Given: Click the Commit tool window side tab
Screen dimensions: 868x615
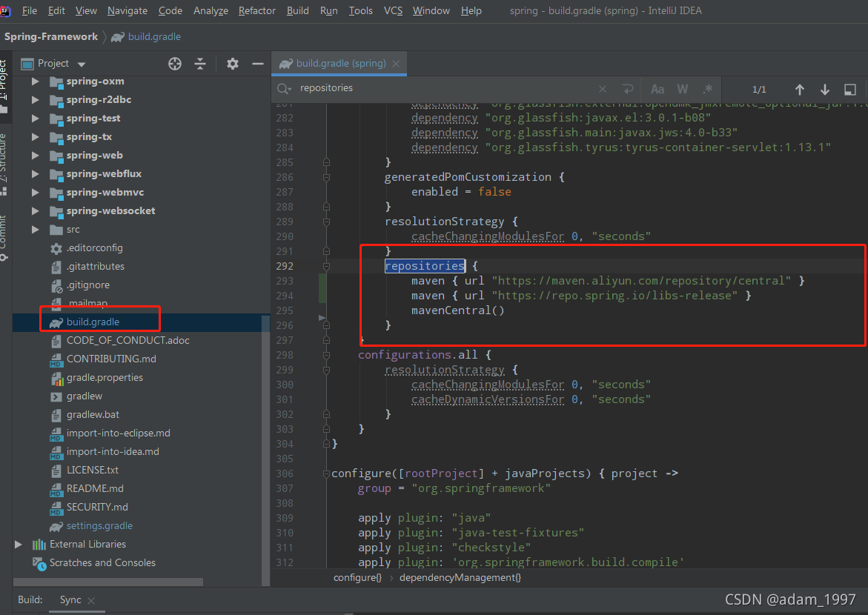Looking at the screenshot, I should [4, 237].
